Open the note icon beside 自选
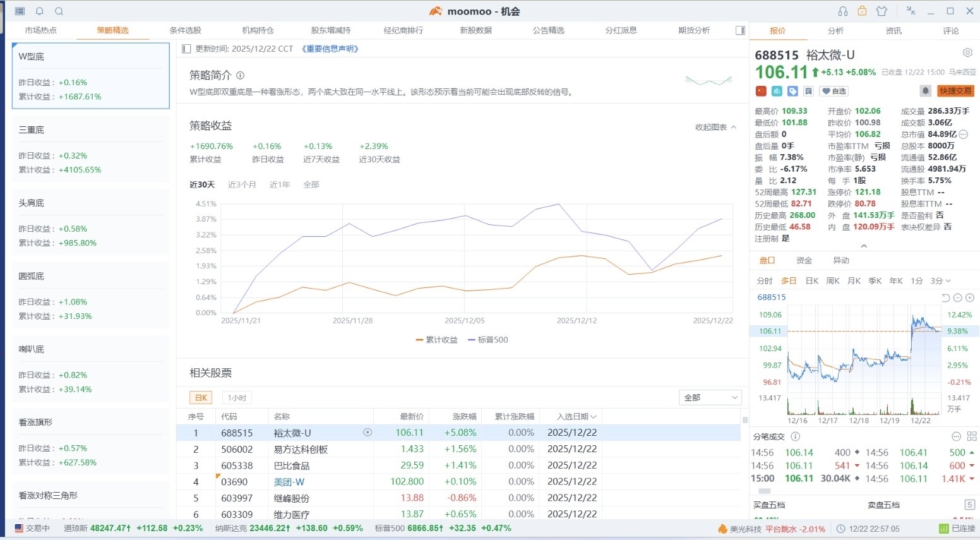This screenshot has height=540, width=980. click(809, 91)
